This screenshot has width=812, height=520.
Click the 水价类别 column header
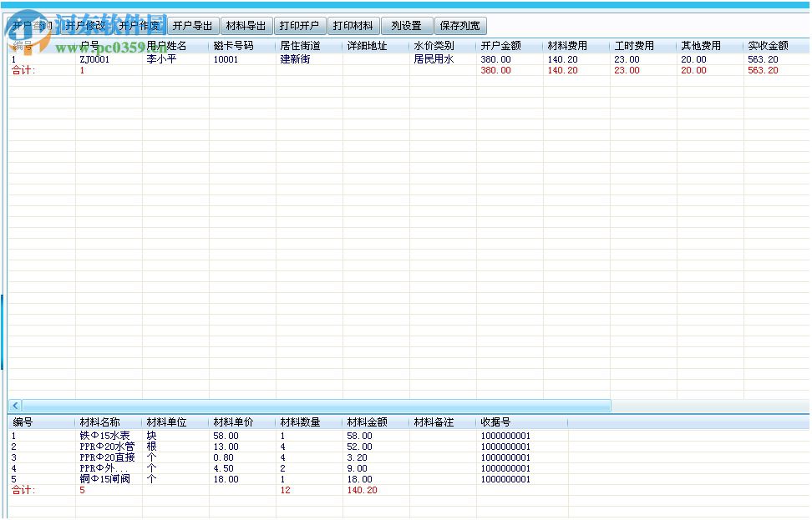coord(434,46)
